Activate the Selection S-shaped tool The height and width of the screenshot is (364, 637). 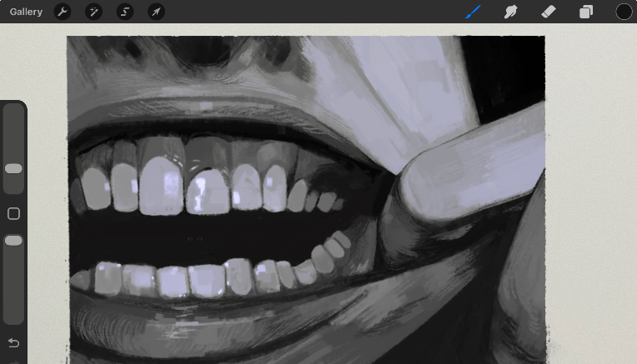(125, 12)
